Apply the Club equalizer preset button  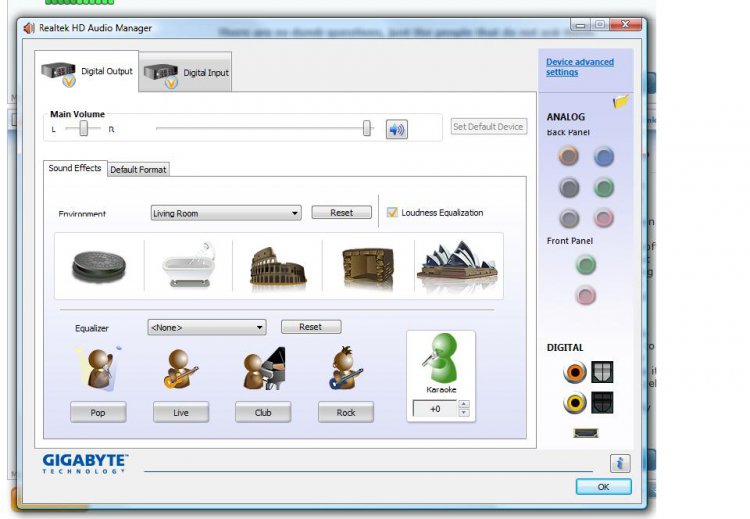[x=263, y=412]
